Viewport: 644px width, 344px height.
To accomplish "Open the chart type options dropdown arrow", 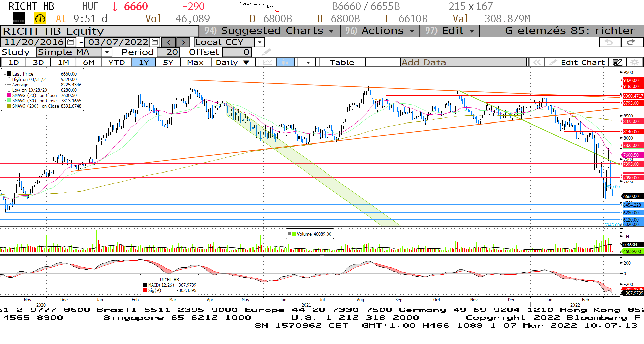I will pos(308,62).
